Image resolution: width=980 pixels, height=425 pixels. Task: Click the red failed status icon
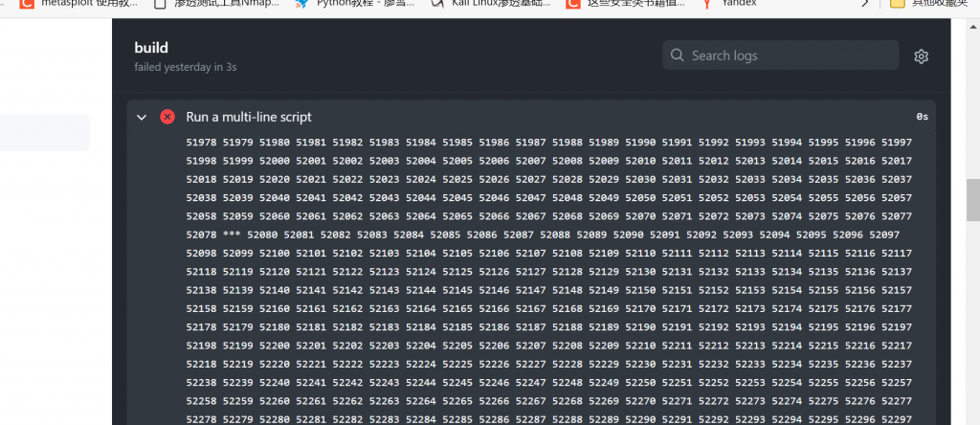pyautogui.click(x=167, y=117)
